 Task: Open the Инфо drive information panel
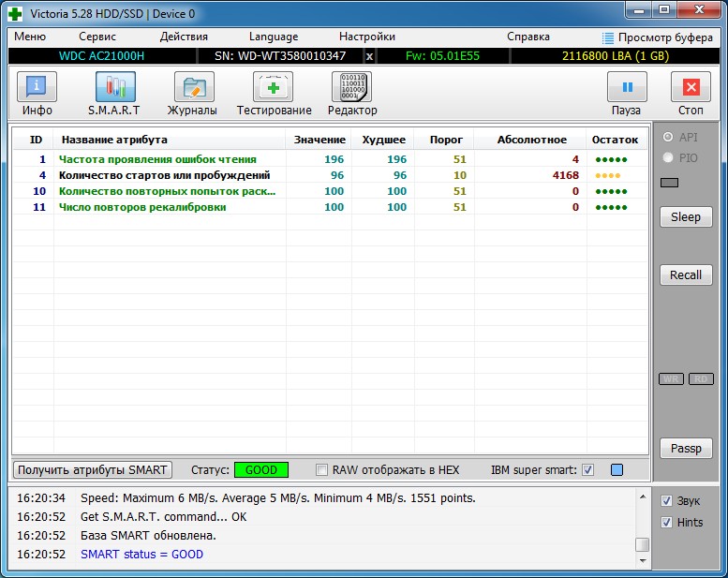37,87
